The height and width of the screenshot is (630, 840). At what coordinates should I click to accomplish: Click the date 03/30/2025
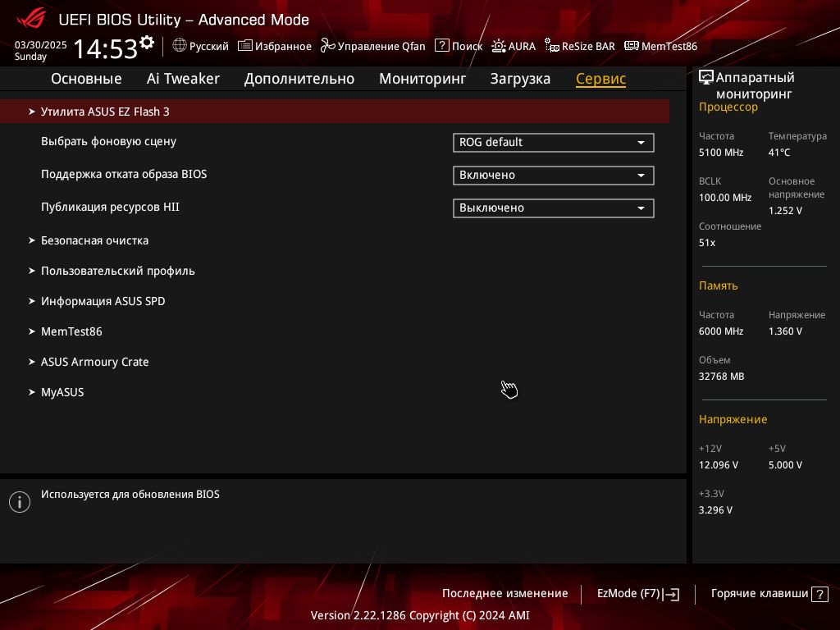(x=41, y=45)
